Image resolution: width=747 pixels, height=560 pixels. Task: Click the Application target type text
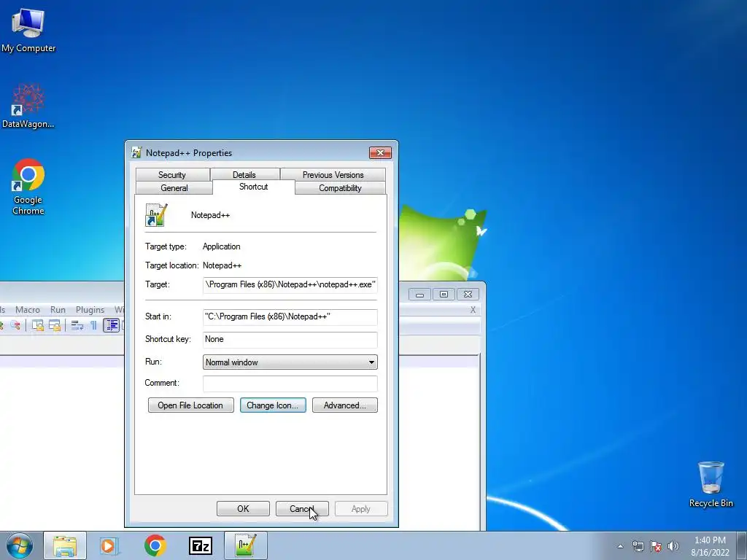pyautogui.click(x=222, y=246)
